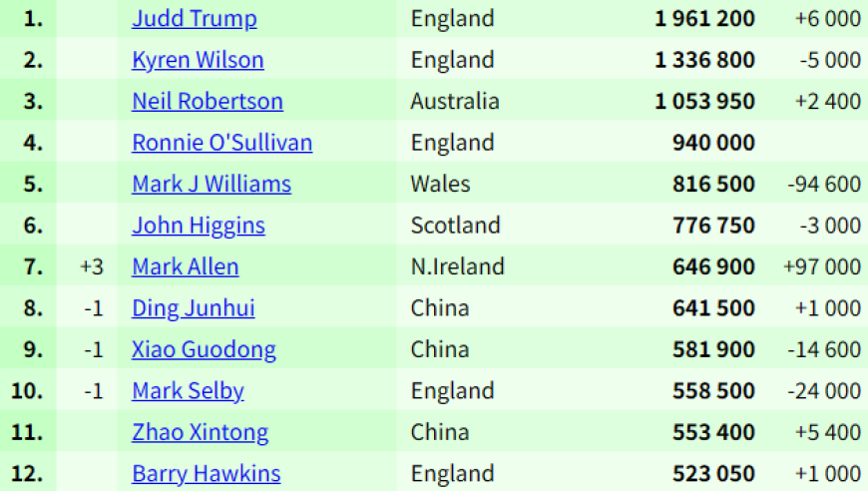Select the Mark Selby link
The width and height of the screenshot is (868, 491).
click(188, 391)
